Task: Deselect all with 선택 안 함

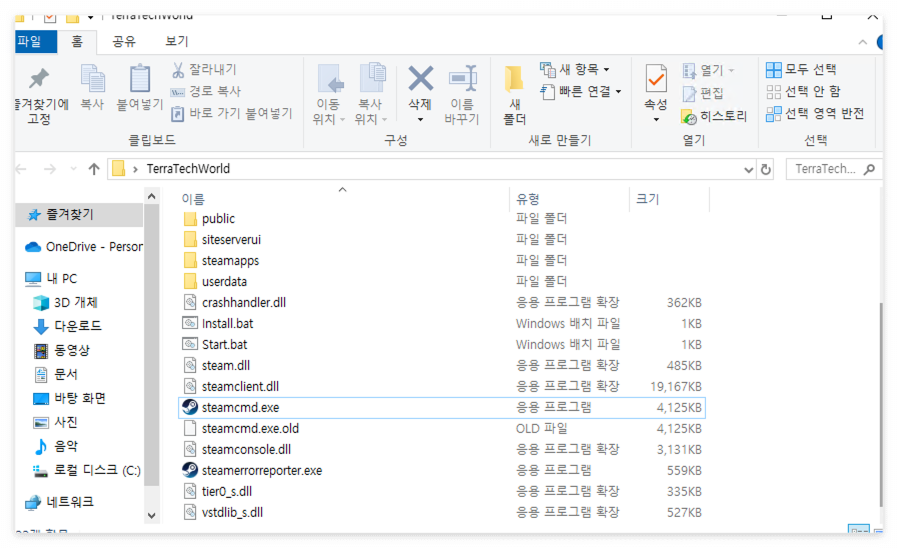Action: click(803, 91)
